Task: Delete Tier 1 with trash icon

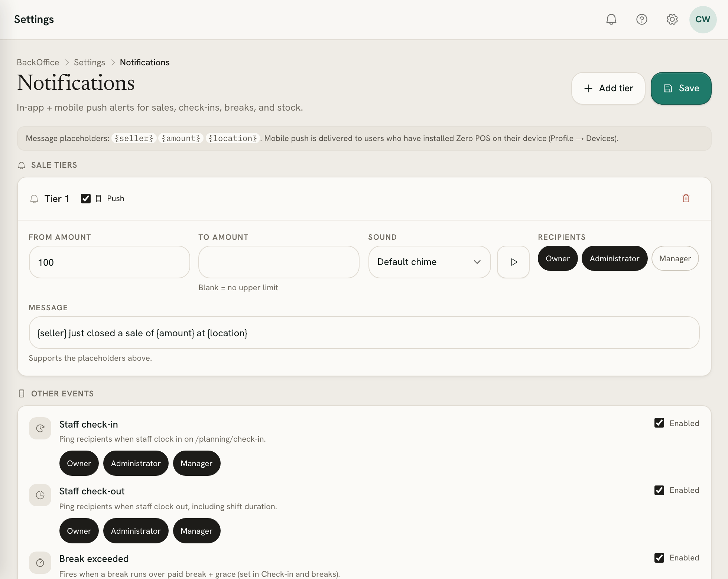Action: (686, 199)
